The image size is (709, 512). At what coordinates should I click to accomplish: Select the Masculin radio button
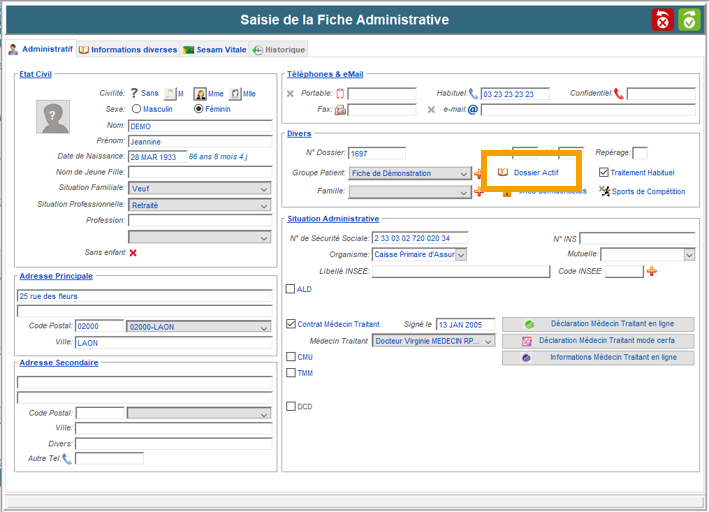[x=137, y=109]
